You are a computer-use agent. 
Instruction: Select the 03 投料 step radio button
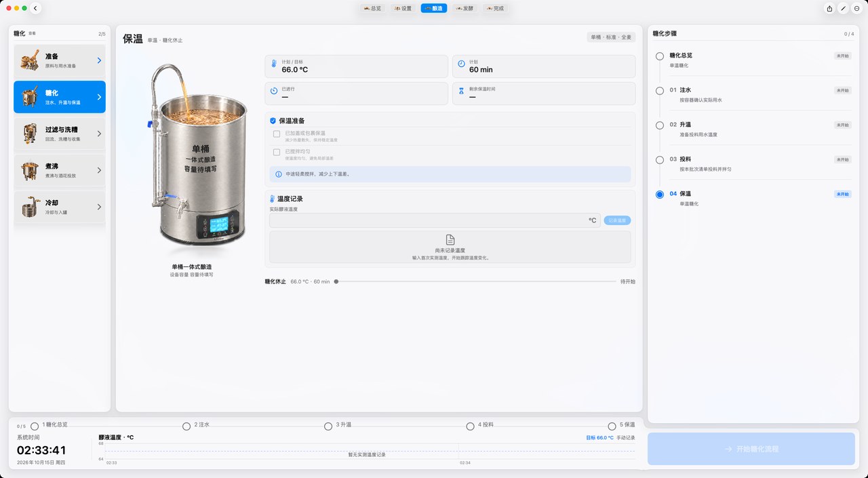coord(660,160)
